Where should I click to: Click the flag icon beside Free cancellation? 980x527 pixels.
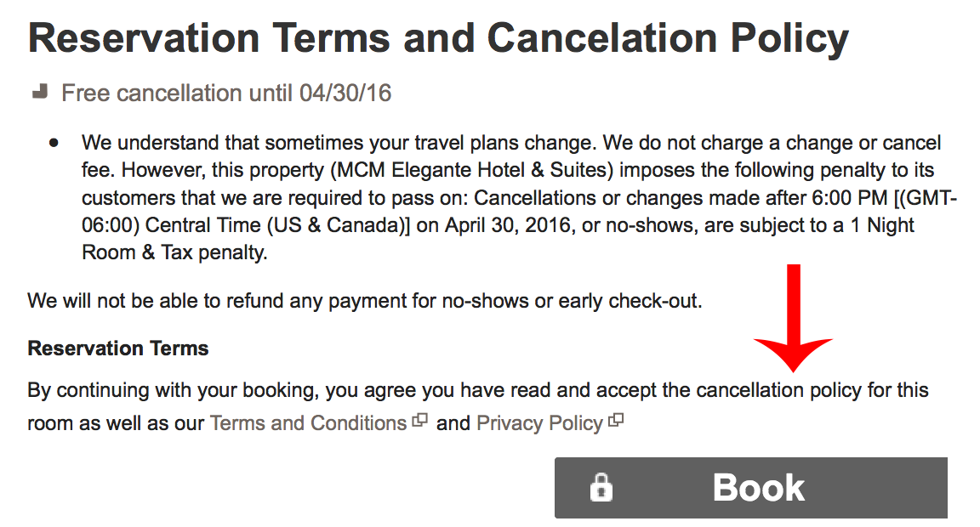(x=40, y=92)
